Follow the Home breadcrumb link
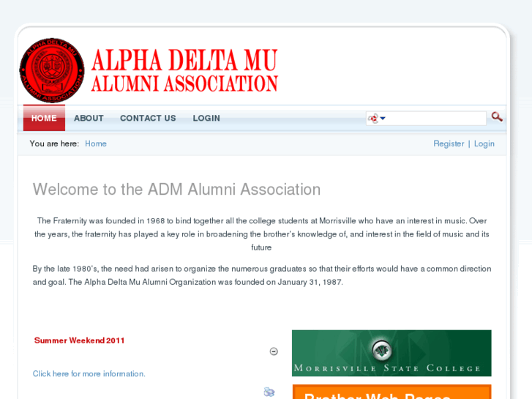The width and height of the screenshot is (532, 399). tap(96, 143)
